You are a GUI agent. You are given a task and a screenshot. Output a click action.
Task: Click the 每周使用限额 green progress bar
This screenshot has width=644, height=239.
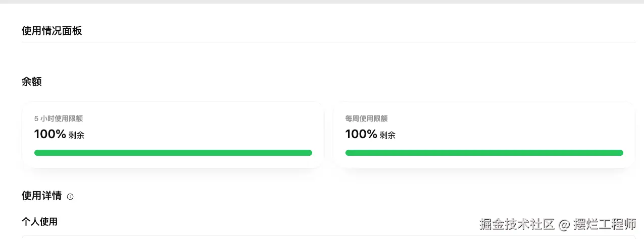484,153
